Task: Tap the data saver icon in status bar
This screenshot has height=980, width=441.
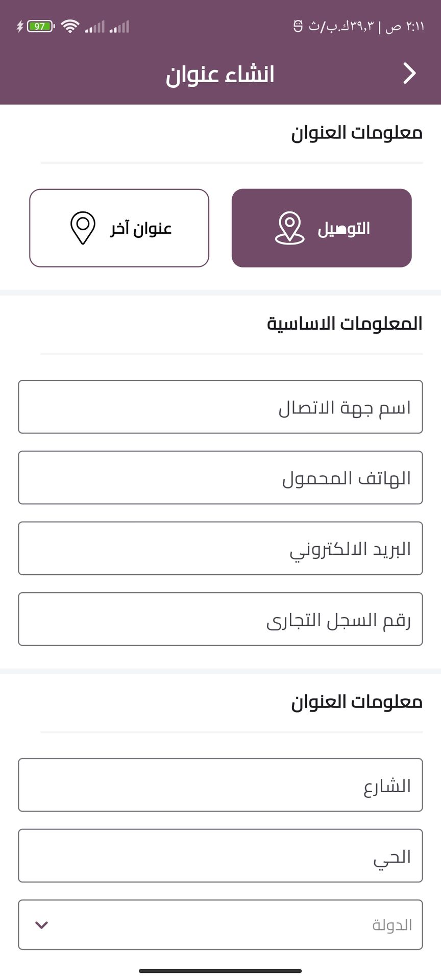Action: [x=298, y=26]
